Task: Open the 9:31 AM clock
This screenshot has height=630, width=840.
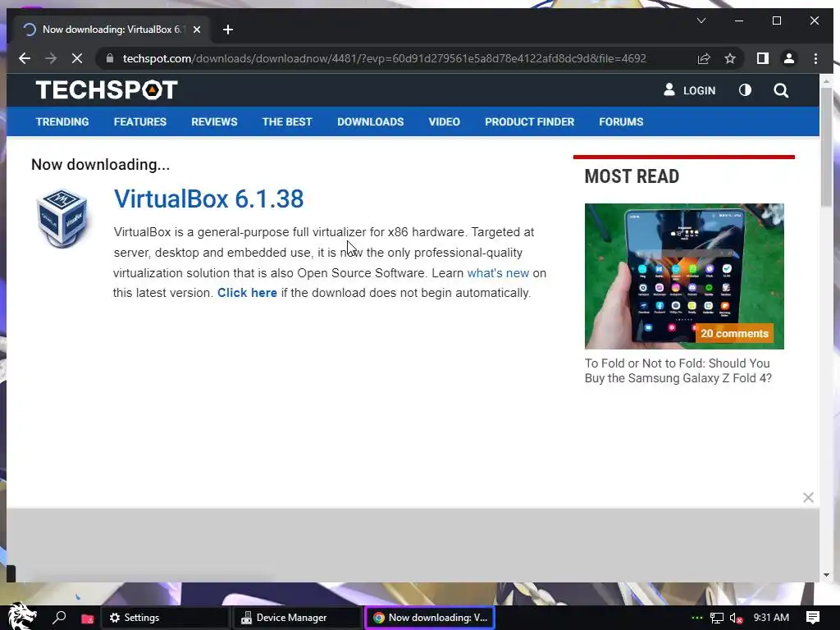Action: coord(771,617)
